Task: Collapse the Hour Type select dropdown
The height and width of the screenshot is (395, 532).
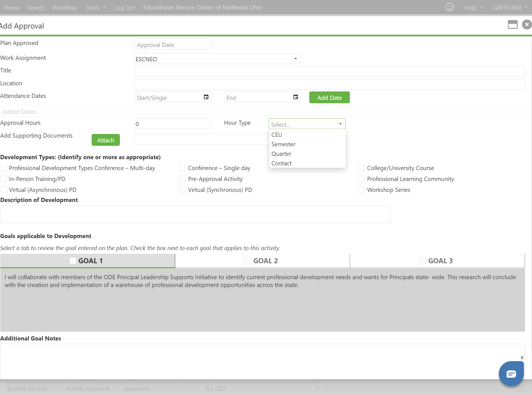Action: tap(307, 124)
